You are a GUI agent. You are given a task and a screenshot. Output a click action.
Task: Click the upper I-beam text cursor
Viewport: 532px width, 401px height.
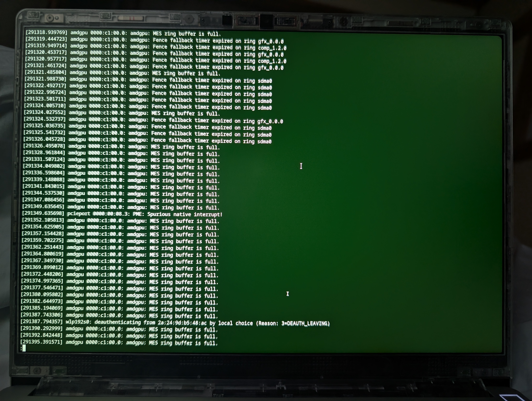tap(301, 166)
